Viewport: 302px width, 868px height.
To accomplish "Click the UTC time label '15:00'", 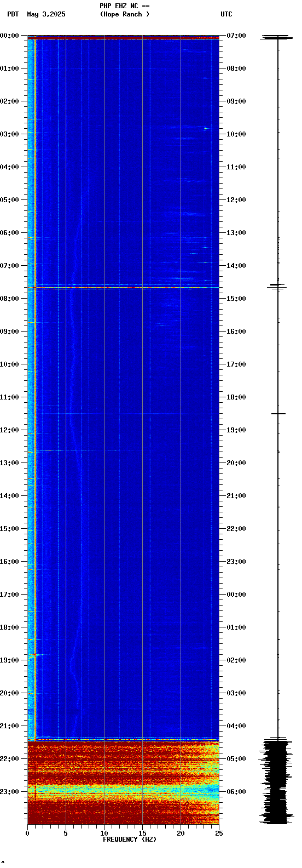I will (x=236, y=299).
